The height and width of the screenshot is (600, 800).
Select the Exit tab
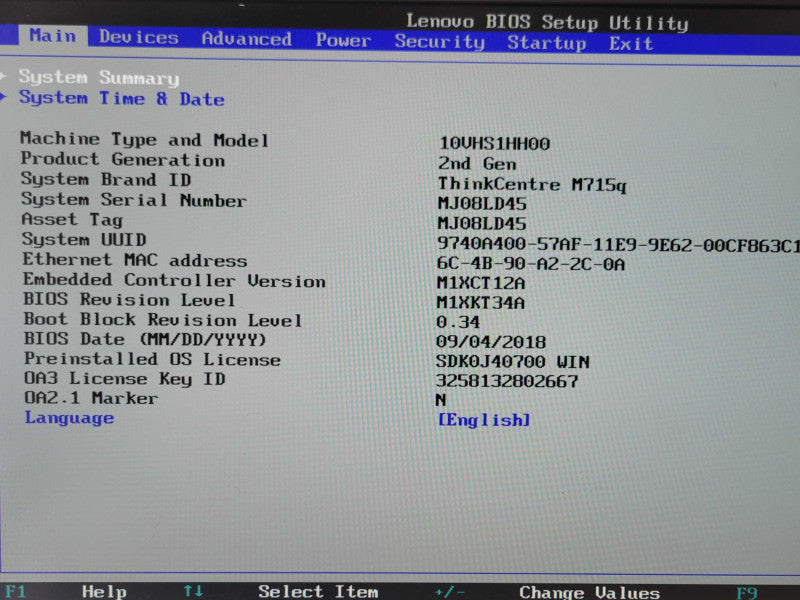pyautogui.click(x=631, y=44)
